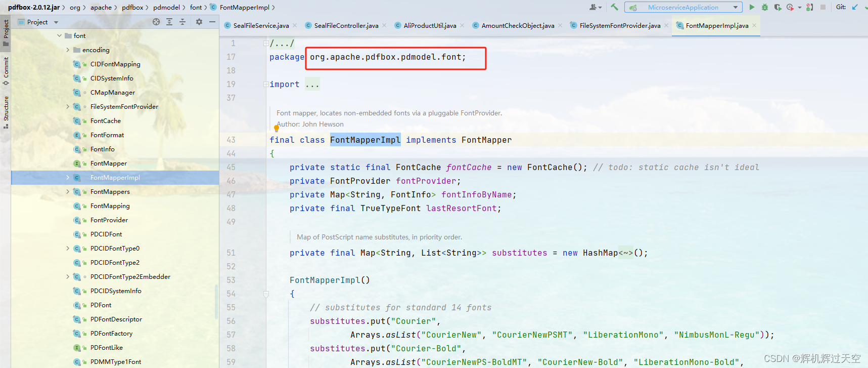Expand FontMapperImpl tree node
The image size is (868, 368).
pyautogui.click(x=68, y=177)
